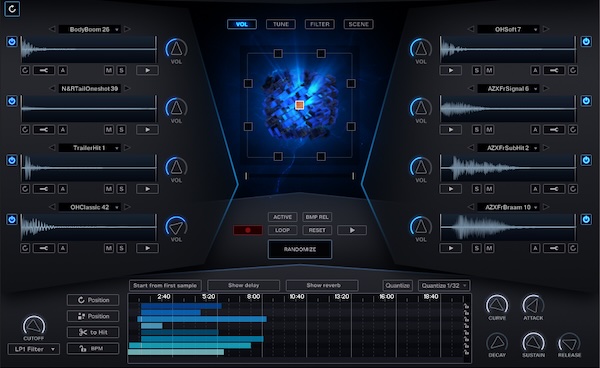
Task: Click the orange center handle in XY pad
Action: (x=300, y=105)
